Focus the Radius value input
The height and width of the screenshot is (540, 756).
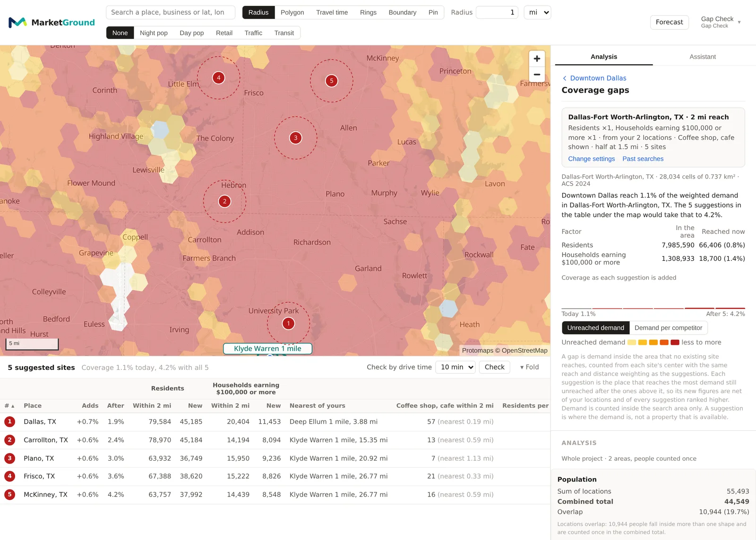497,12
